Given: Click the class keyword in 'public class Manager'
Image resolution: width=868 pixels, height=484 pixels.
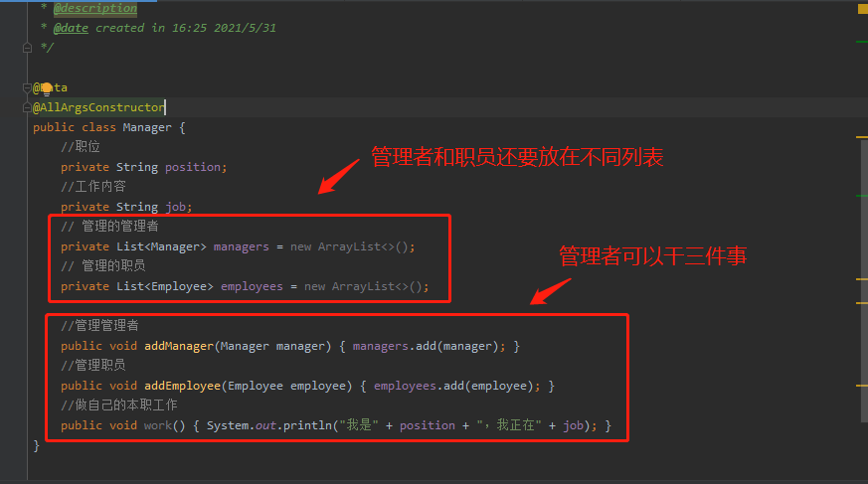Looking at the screenshot, I should point(98,127).
